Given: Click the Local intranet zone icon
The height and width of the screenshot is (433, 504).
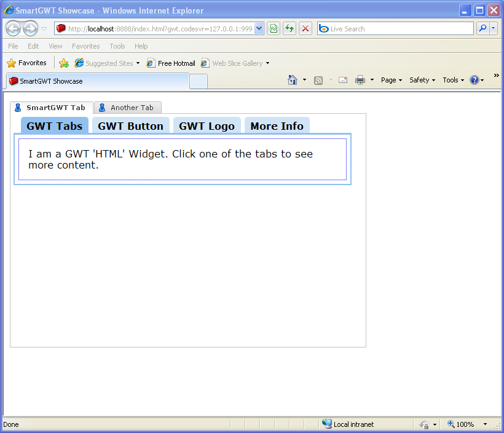Looking at the screenshot, I should (327, 424).
